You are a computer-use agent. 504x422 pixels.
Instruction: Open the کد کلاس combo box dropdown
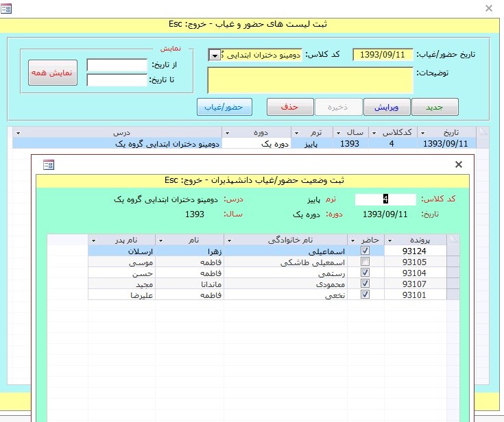[x=215, y=55]
